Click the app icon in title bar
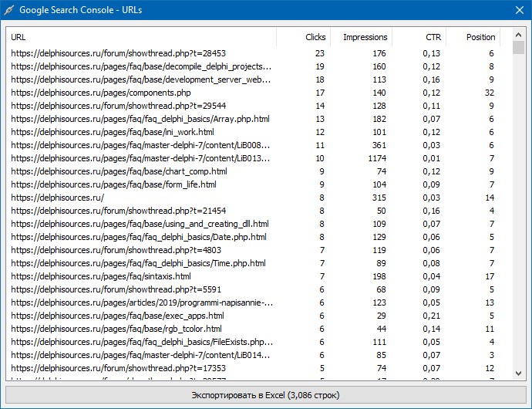The image size is (532, 409). (9, 10)
